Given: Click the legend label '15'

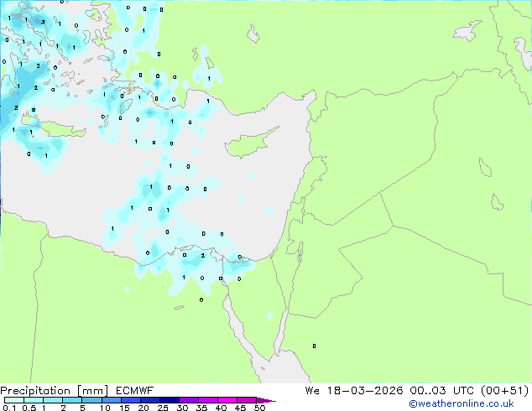Looking at the screenshot, I should click(x=124, y=408).
